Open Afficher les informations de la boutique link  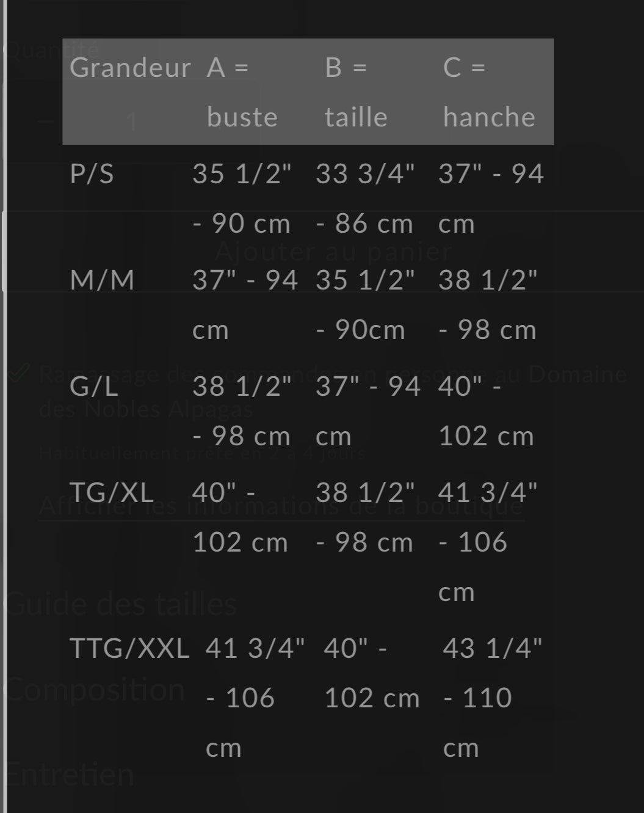coord(281,506)
